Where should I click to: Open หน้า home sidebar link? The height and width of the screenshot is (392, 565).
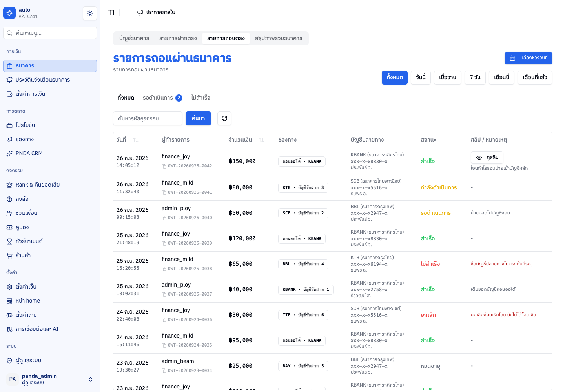[50, 301]
